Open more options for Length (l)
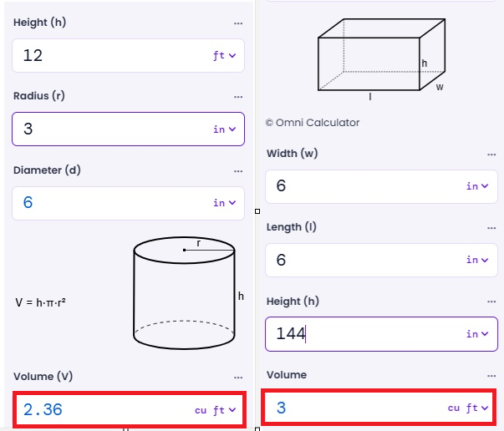Image resolution: width=504 pixels, height=431 pixels. point(491,228)
